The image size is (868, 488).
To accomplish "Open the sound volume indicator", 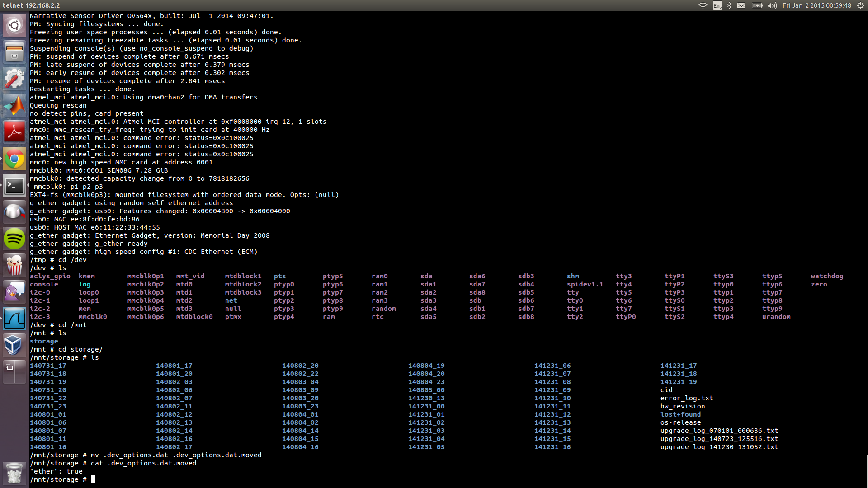I will pos(772,5).
